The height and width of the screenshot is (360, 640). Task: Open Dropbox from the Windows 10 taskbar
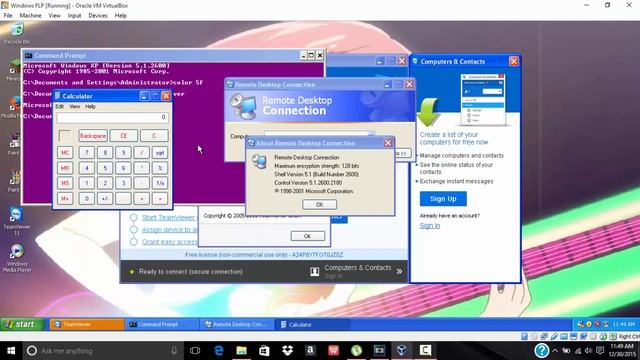click(287, 350)
